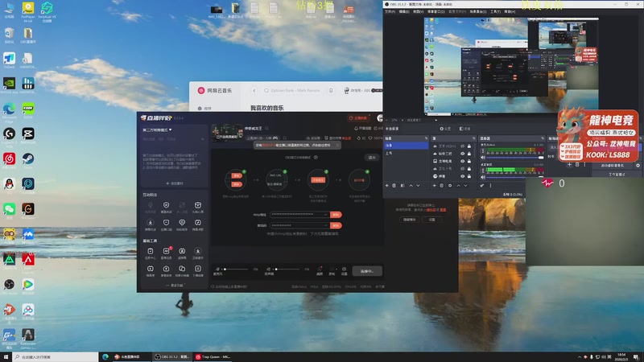Move the selected scene down in OBS

418,186
